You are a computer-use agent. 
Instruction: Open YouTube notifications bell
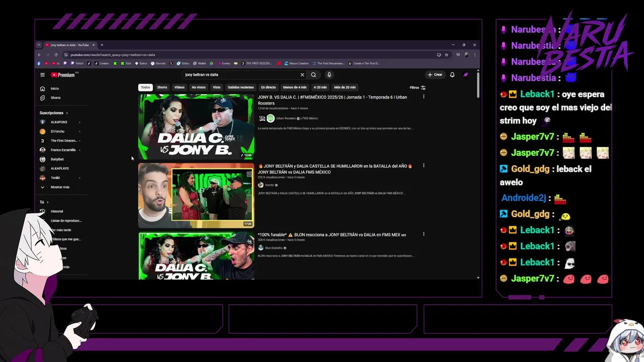coord(452,75)
